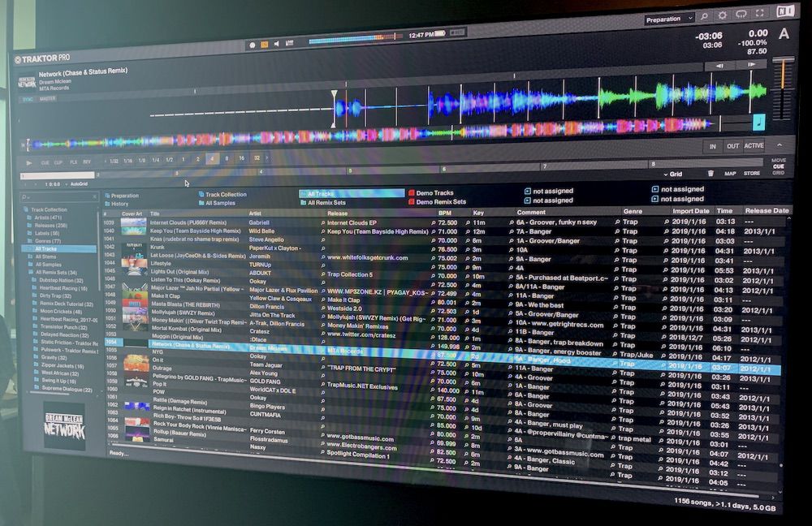Open the preferences gear icon
This screenshot has height=526, width=812.
(x=722, y=15)
